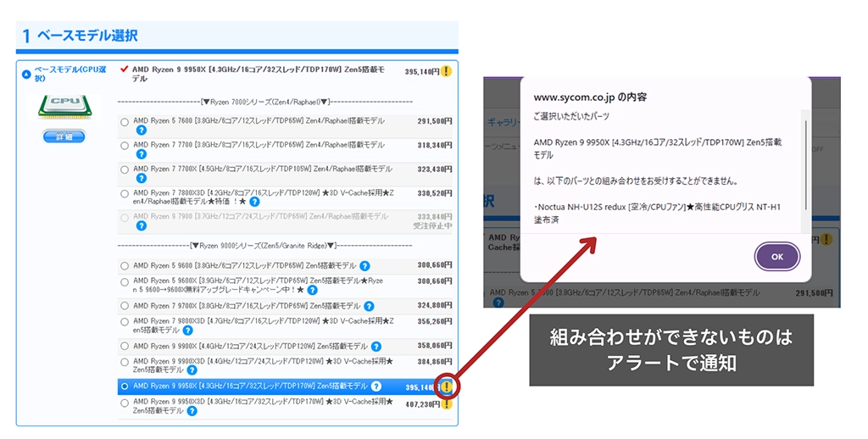The height and width of the screenshot is (439, 868).
Task: Click warning icon in highlighted 9950X row
Action: (x=446, y=387)
